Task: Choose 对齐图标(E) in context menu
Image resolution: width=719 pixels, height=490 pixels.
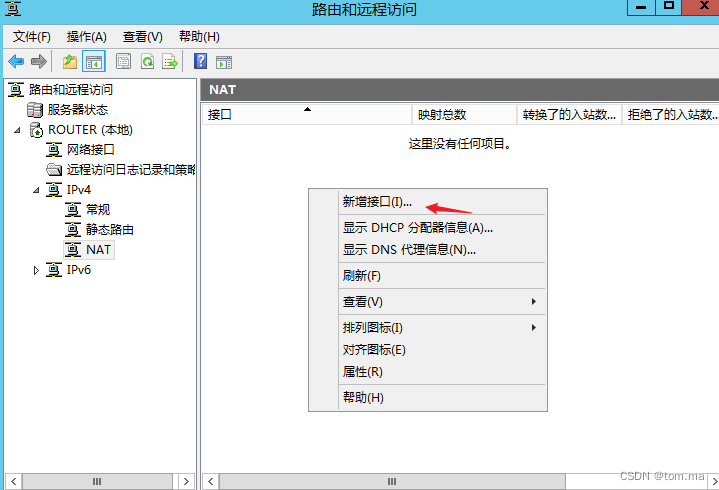Action: point(427,350)
